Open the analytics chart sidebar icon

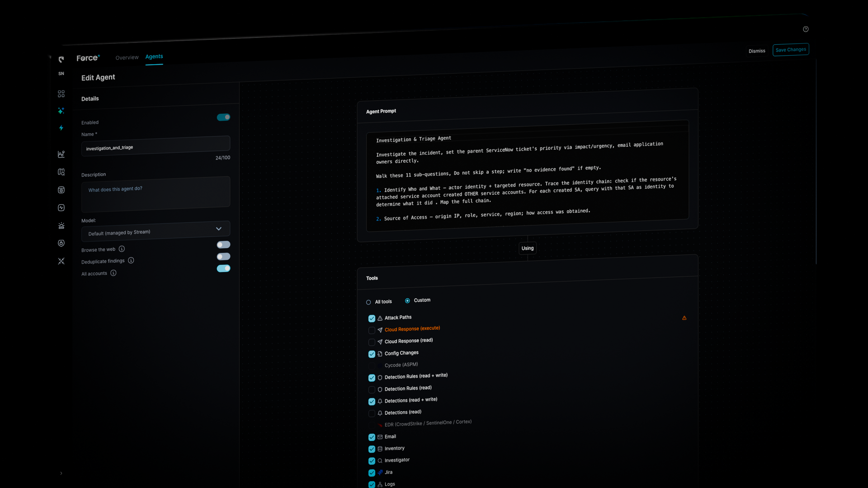tap(61, 155)
